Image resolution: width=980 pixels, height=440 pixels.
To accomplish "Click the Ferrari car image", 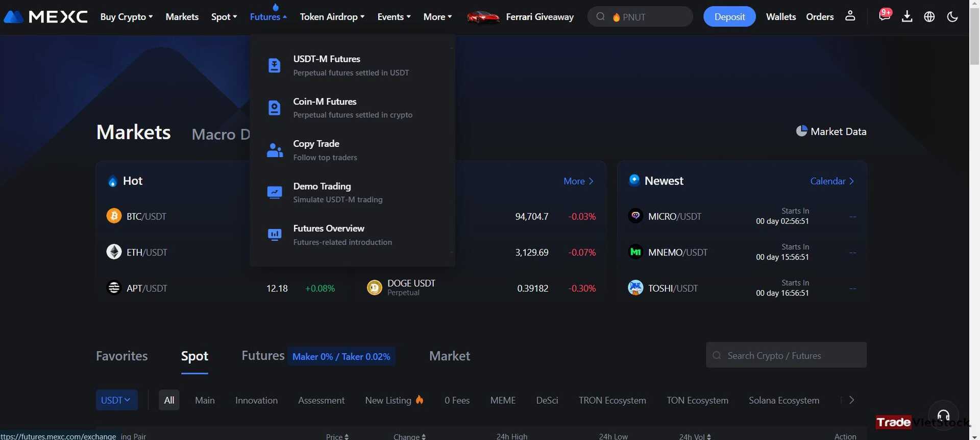I will tap(483, 17).
